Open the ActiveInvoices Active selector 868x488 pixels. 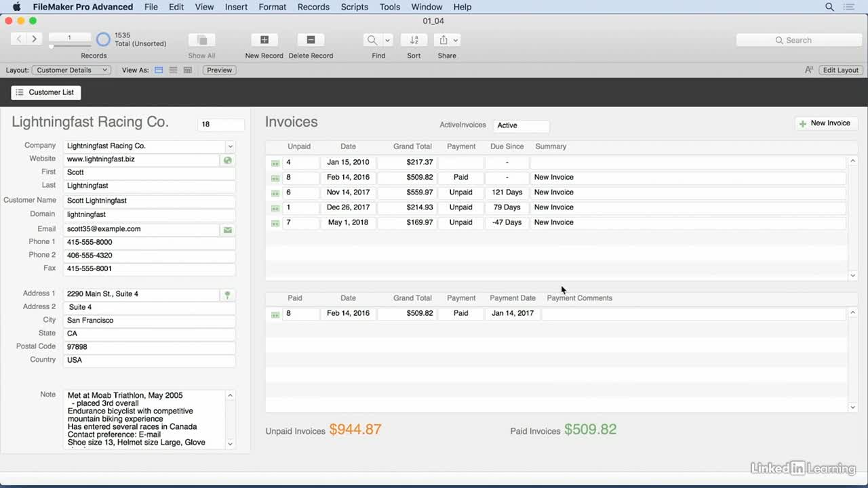coord(521,125)
